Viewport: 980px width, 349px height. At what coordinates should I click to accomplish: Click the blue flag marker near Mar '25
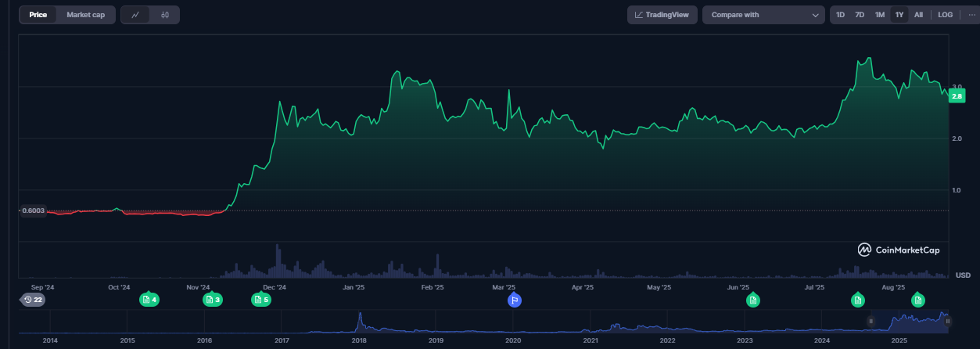(514, 300)
